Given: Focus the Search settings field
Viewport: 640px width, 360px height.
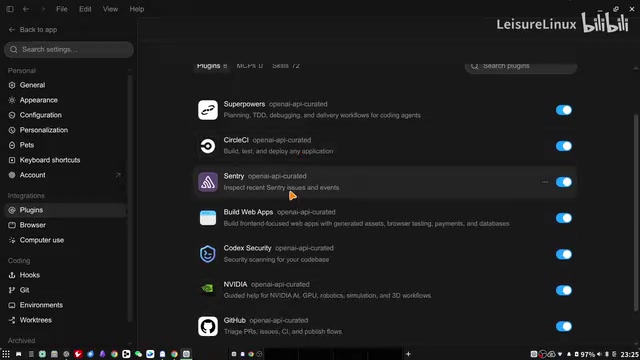Looking at the screenshot, I should (x=69, y=49).
